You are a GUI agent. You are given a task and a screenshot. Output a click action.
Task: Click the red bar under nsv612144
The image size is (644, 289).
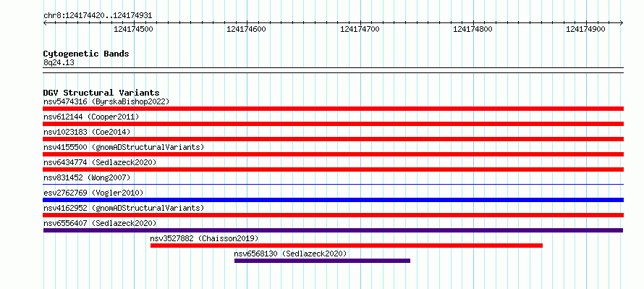(333, 124)
